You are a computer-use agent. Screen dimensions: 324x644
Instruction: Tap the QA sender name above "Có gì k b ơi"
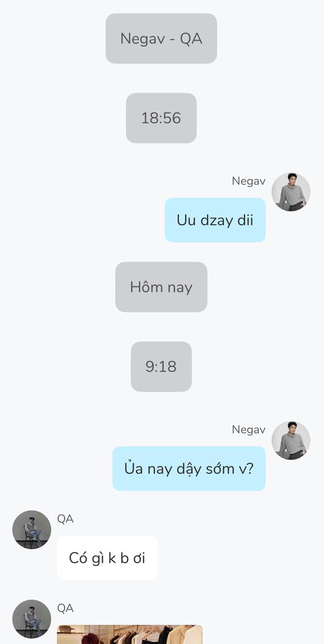(x=65, y=519)
